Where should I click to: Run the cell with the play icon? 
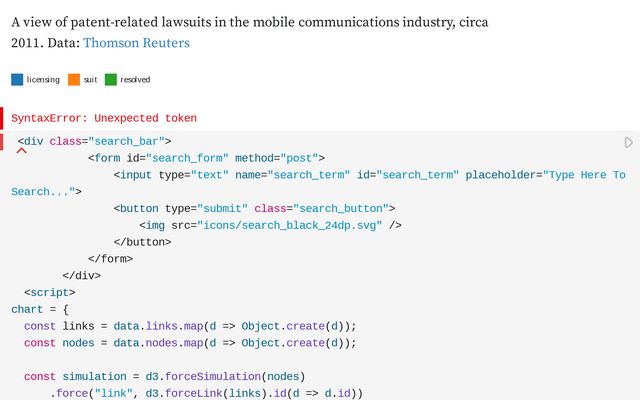click(x=629, y=143)
